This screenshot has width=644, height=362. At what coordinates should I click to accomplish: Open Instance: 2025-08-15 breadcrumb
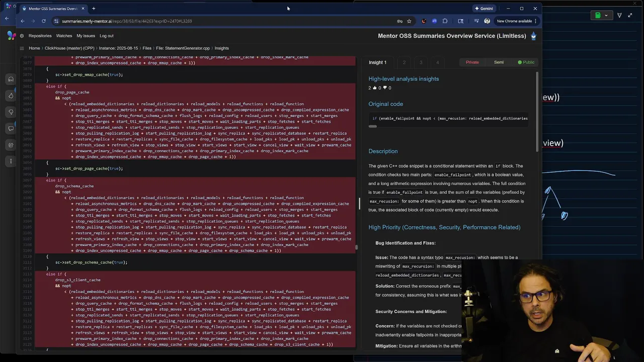pyautogui.click(x=118, y=48)
